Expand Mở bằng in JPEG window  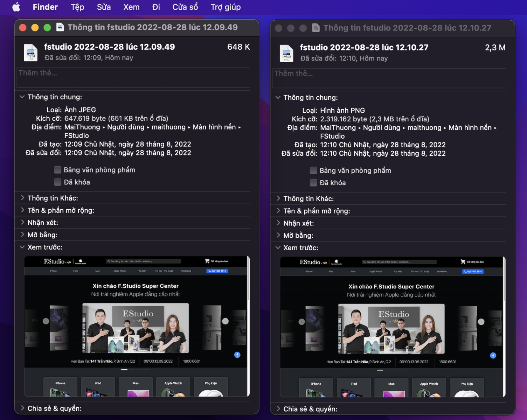[x=22, y=234]
